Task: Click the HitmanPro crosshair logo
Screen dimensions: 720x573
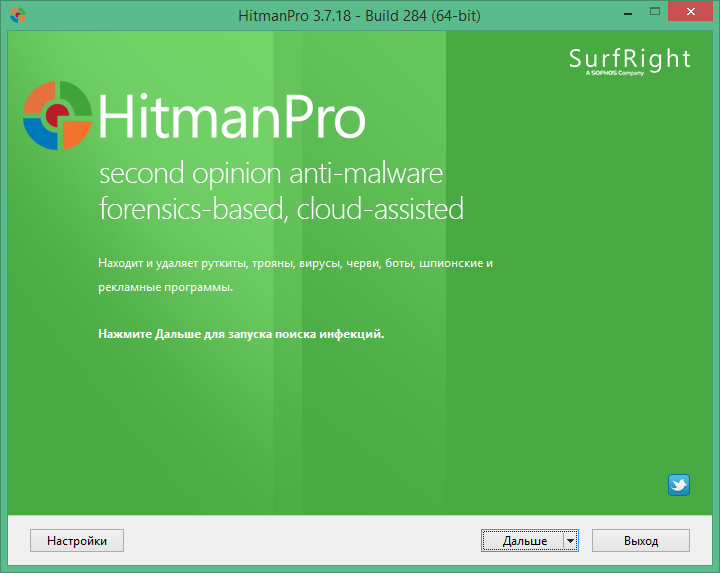Action: [57, 115]
